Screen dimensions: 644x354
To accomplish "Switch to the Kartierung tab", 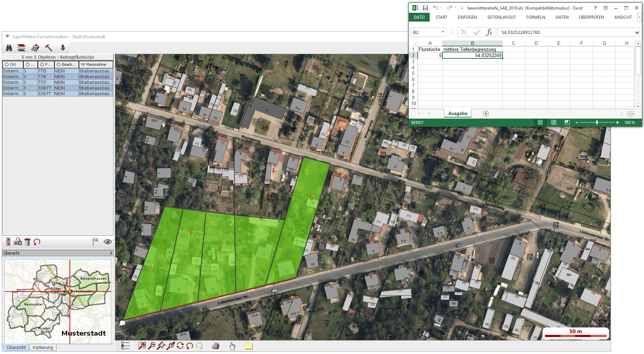I will pos(43,348).
